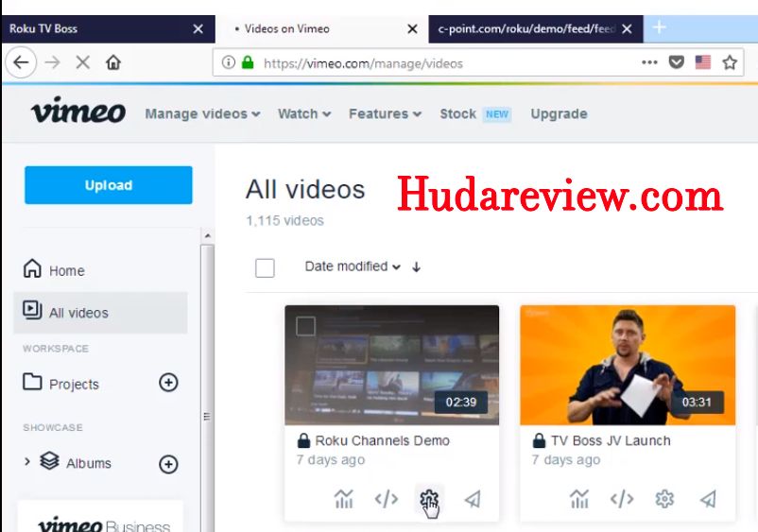The width and height of the screenshot is (758, 532).
Task: Open the TV Boss JV Launch thumbnail
Action: coord(627,364)
